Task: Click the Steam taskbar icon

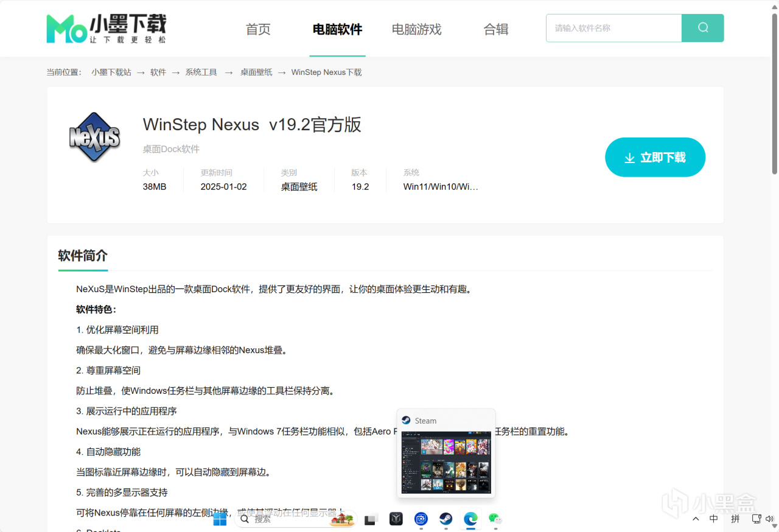Action: click(446, 519)
